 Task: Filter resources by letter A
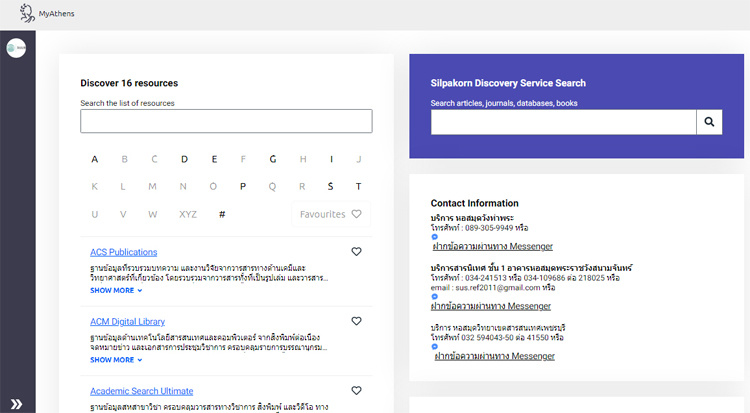pos(95,159)
